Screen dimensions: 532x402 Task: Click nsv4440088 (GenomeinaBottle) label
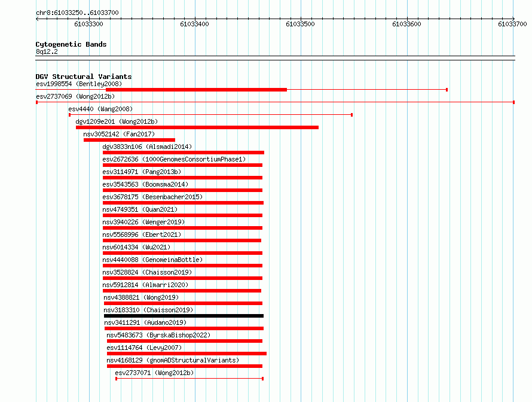tap(152, 260)
